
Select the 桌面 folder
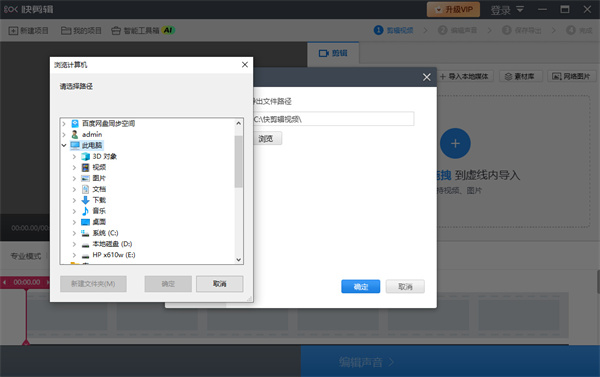[x=99, y=222]
